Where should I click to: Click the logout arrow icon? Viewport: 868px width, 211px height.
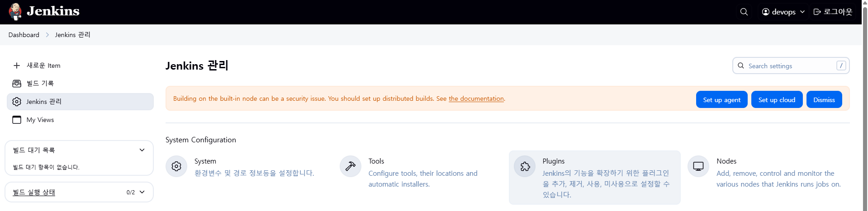point(817,12)
